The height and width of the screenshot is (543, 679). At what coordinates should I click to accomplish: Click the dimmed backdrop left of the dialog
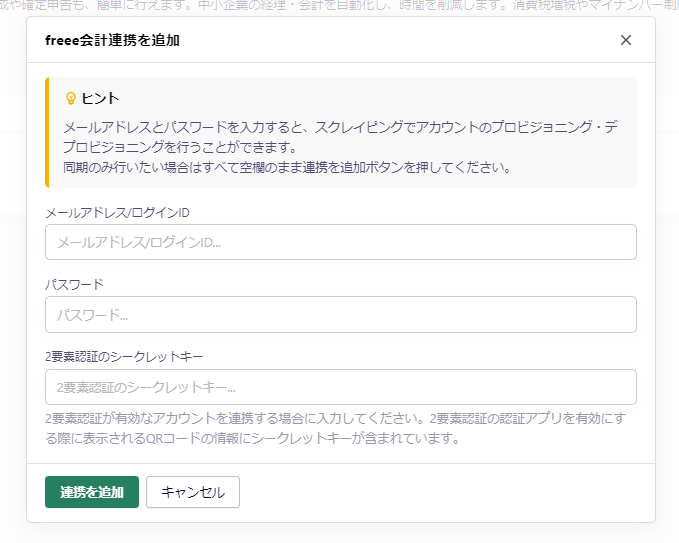[x=12, y=300]
